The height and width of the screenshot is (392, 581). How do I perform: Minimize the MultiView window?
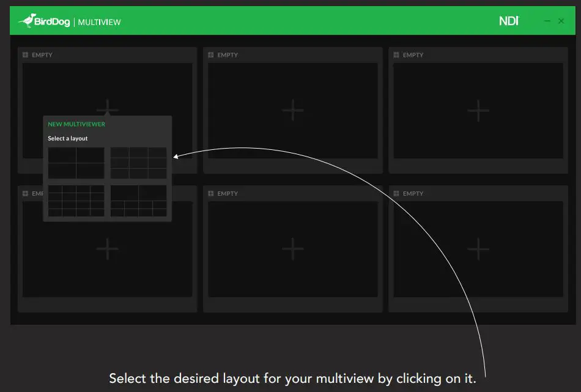[x=547, y=20]
